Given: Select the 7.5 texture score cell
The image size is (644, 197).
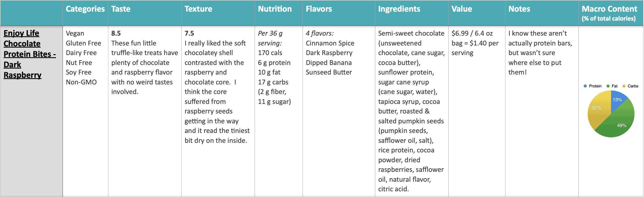Looking at the screenshot, I should click(x=218, y=111).
